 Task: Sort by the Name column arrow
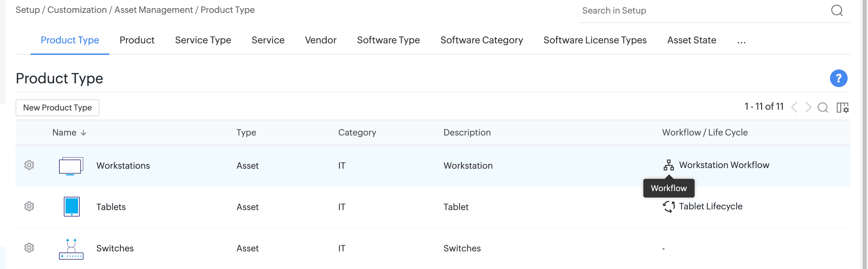pos(83,133)
